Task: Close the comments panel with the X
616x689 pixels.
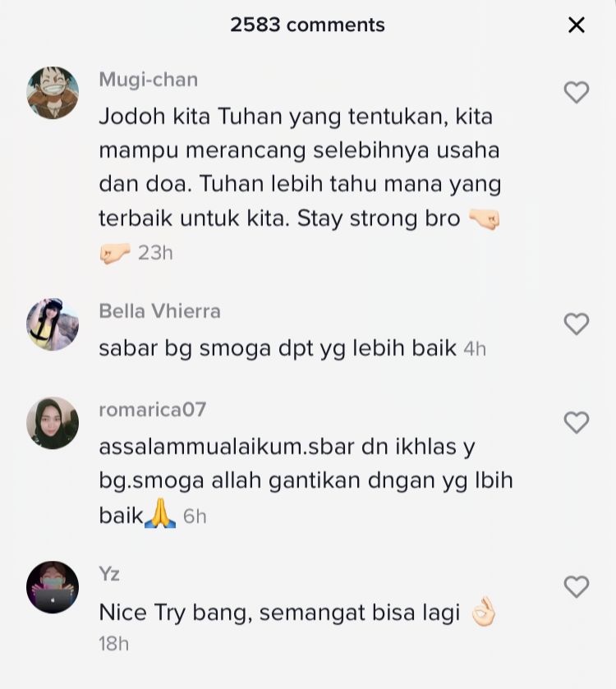Action: (x=576, y=25)
